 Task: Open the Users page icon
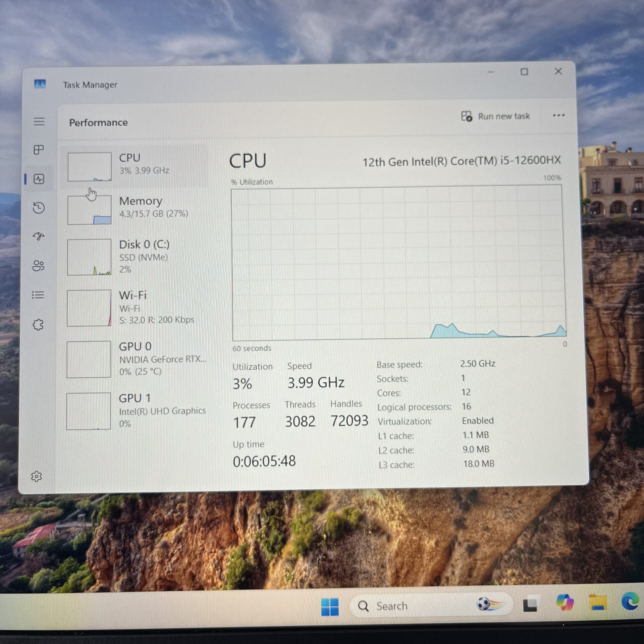coord(38,266)
